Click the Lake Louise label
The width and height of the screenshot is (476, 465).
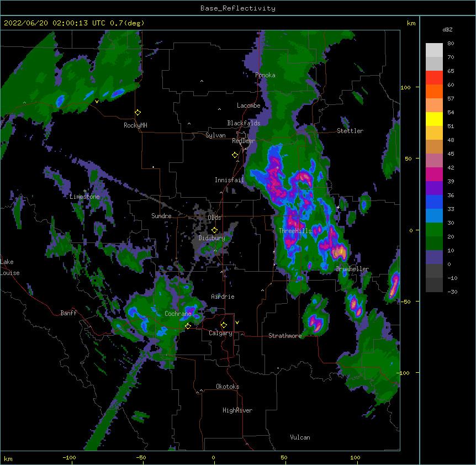10,267
